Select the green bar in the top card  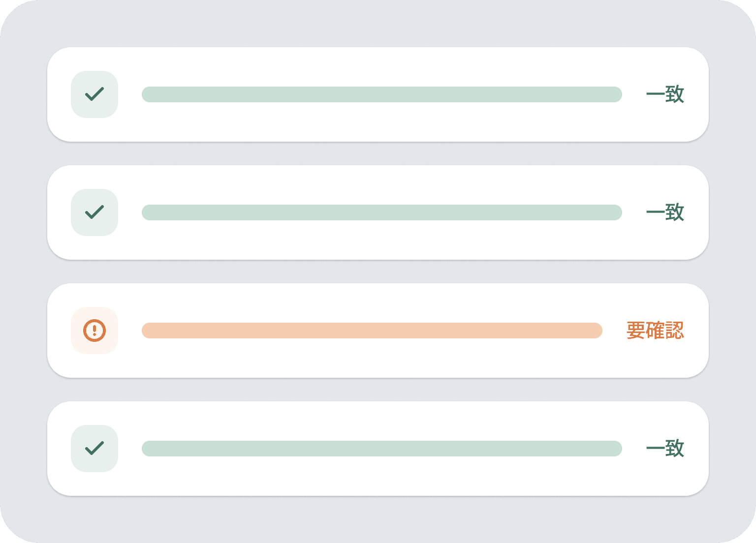point(381,94)
